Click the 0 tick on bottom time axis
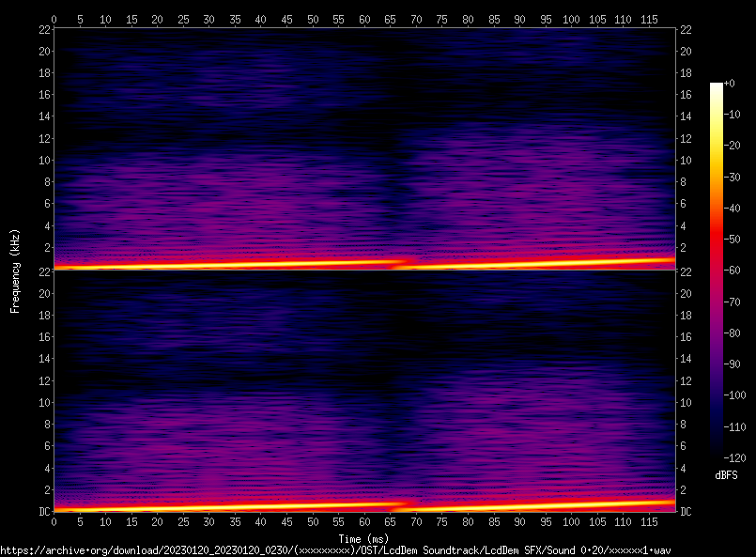This screenshot has width=756, height=557. [54, 521]
